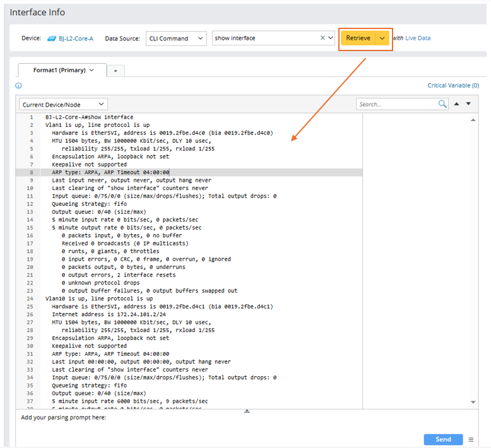The image size is (491, 448).
Task: Open the Retrieve button dropdown arrow
Action: pyautogui.click(x=382, y=38)
